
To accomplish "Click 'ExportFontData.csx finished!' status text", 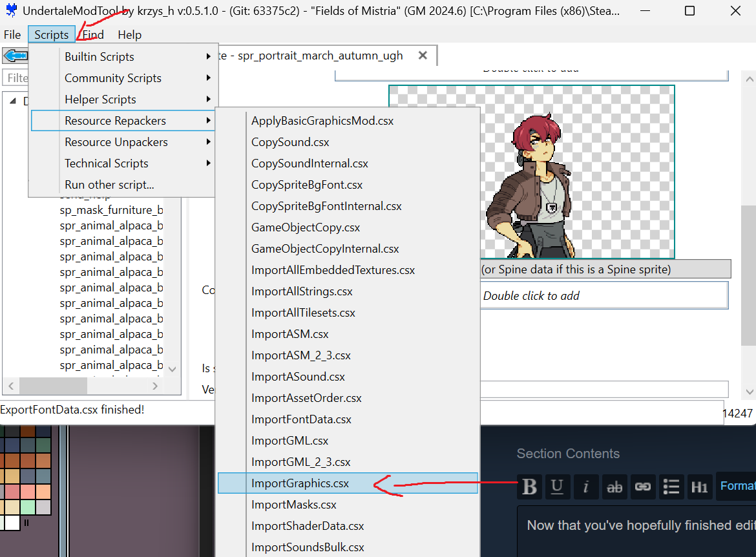I will 72,410.
